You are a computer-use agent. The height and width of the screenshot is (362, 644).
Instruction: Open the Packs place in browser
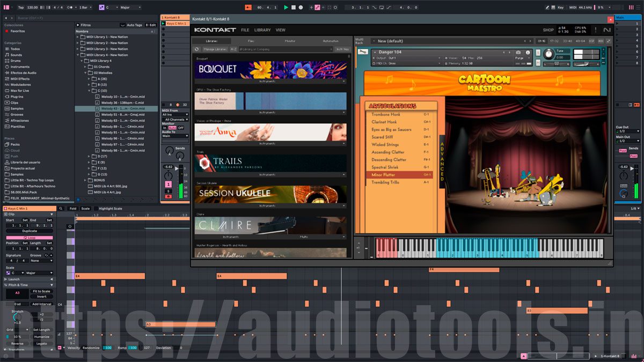[15, 144]
